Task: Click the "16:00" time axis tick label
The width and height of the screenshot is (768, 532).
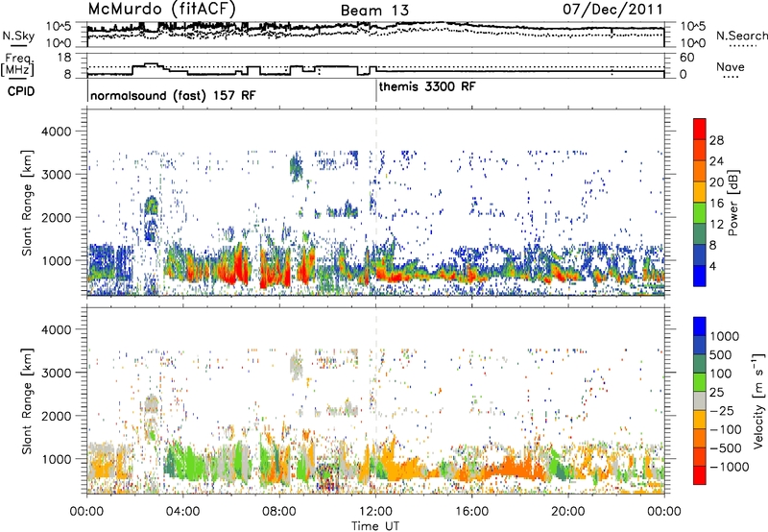Action: pos(471,512)
